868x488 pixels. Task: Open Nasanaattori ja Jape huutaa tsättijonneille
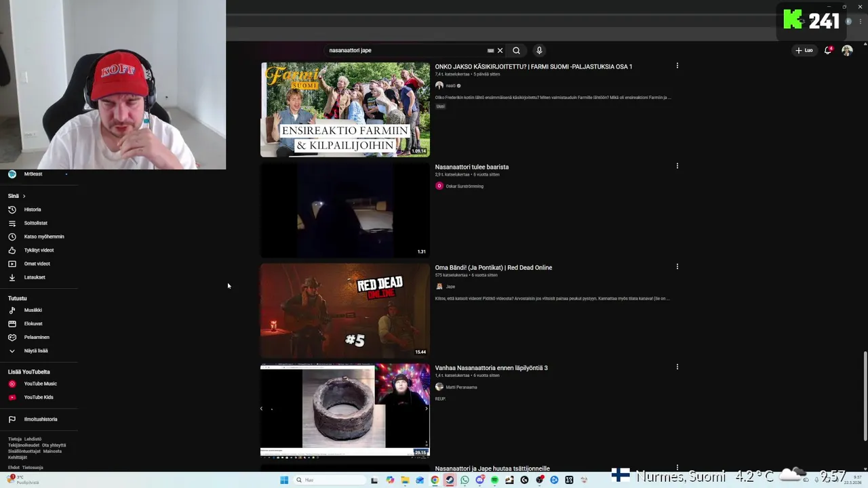coord(492,468)
